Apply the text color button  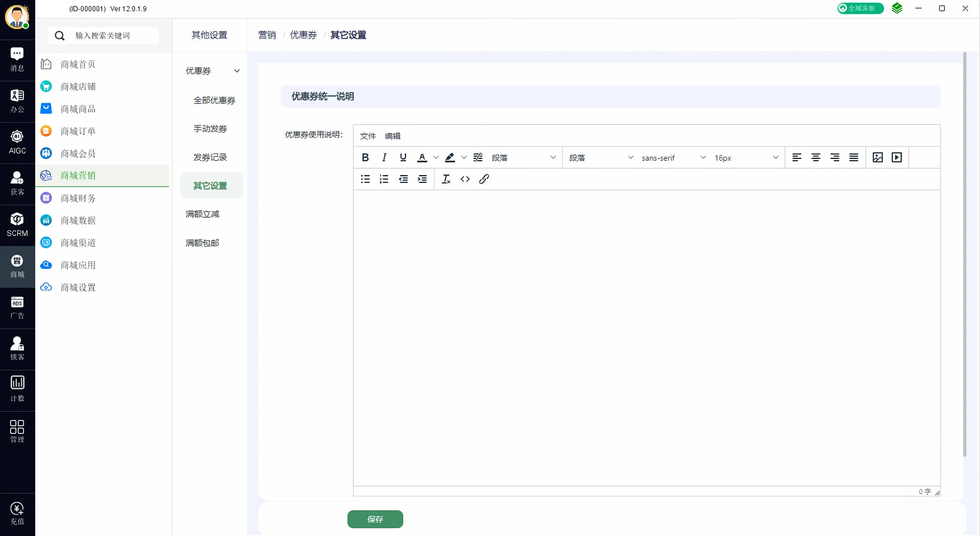pos(422,158)
